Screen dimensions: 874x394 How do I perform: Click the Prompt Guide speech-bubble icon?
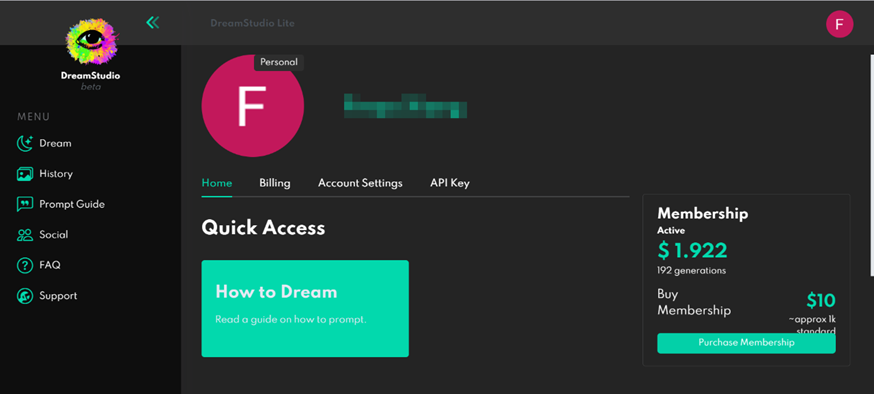25,205
